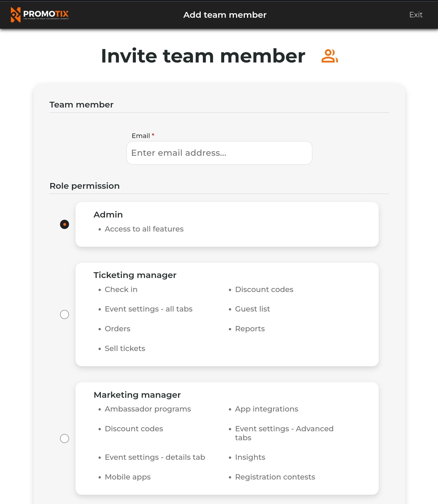
Task: Click the Role permission section label
Action: pos(85,186)
